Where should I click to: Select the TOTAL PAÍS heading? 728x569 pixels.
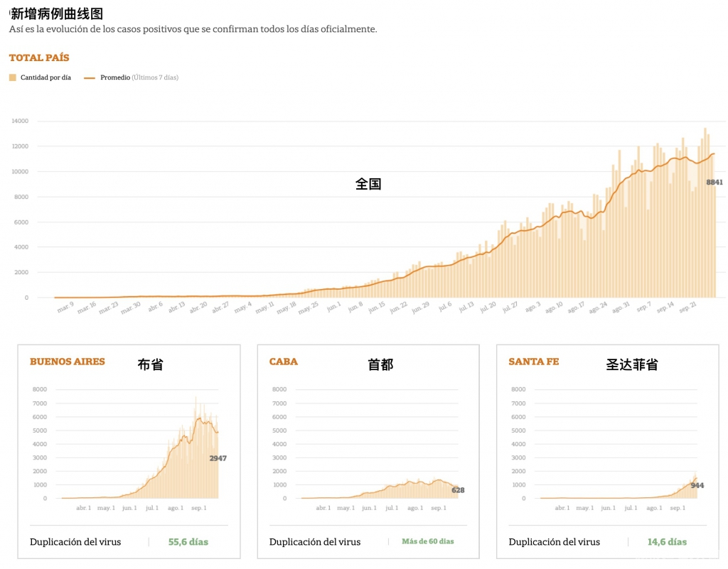38,58
